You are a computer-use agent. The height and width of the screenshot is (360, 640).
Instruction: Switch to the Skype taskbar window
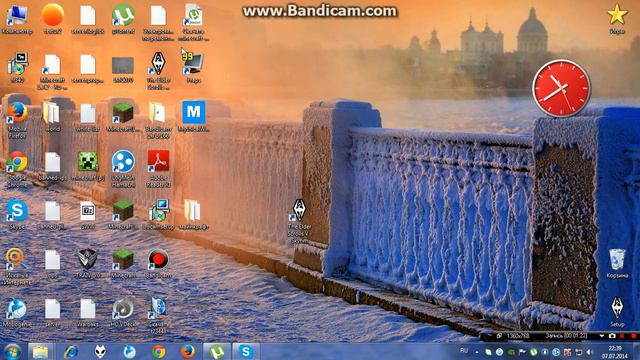(246, 351)
